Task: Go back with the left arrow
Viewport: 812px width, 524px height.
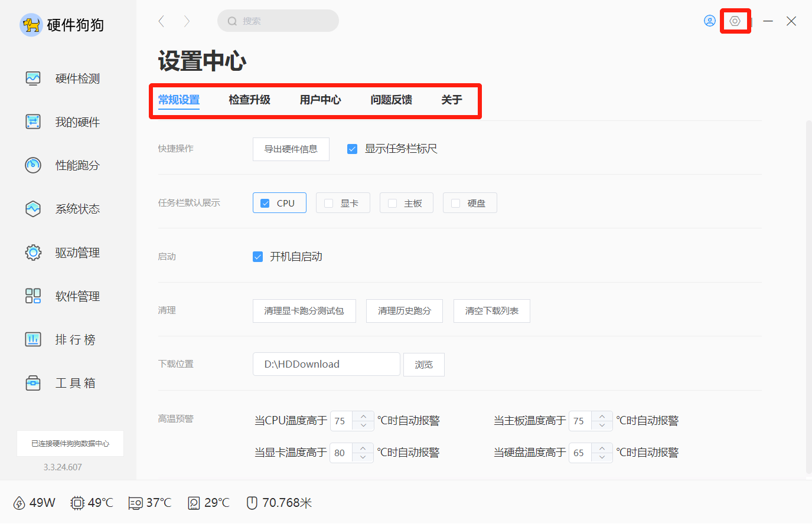Action: 161,21
